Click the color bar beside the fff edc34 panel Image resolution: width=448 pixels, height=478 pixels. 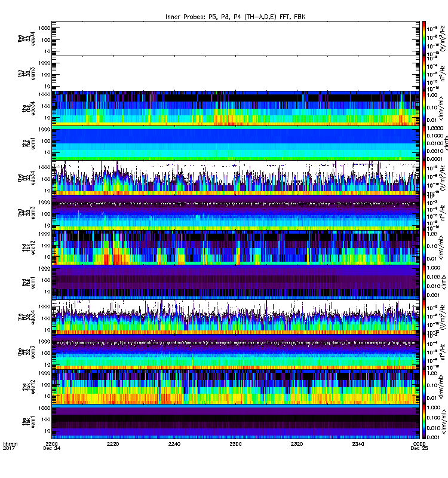(x=424, y=317)
